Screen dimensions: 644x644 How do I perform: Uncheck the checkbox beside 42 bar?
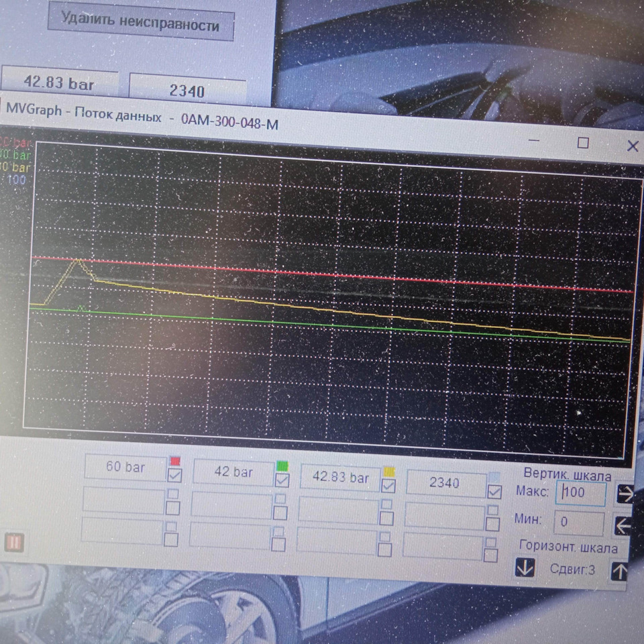coord(282,480)
